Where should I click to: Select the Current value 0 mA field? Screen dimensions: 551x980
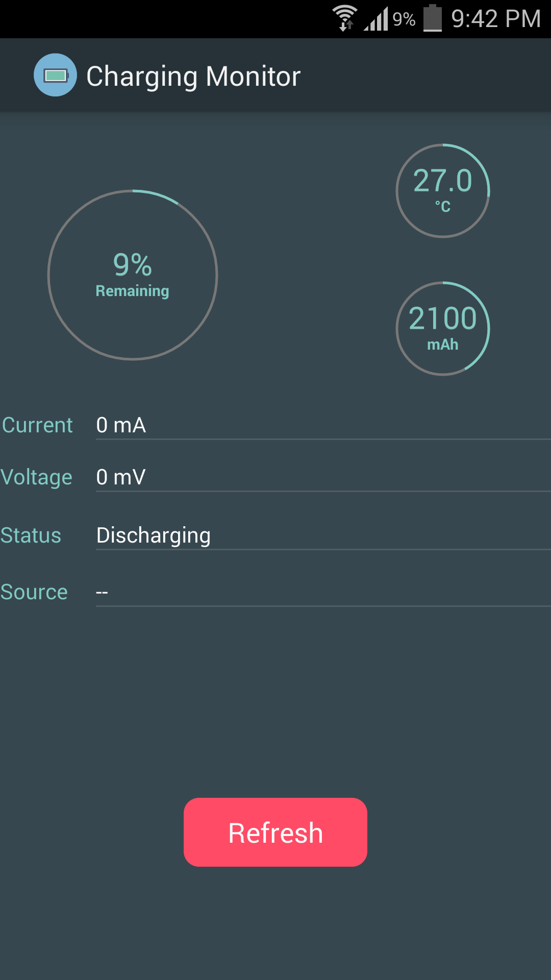[323, 425]
